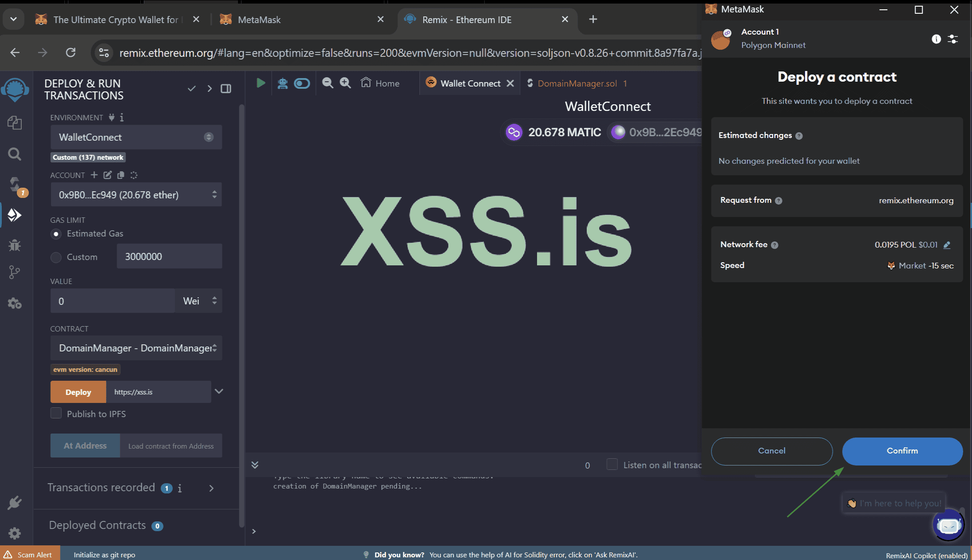
Task: Enable Publish to IPFS checkbox
Action: point(56,413)
